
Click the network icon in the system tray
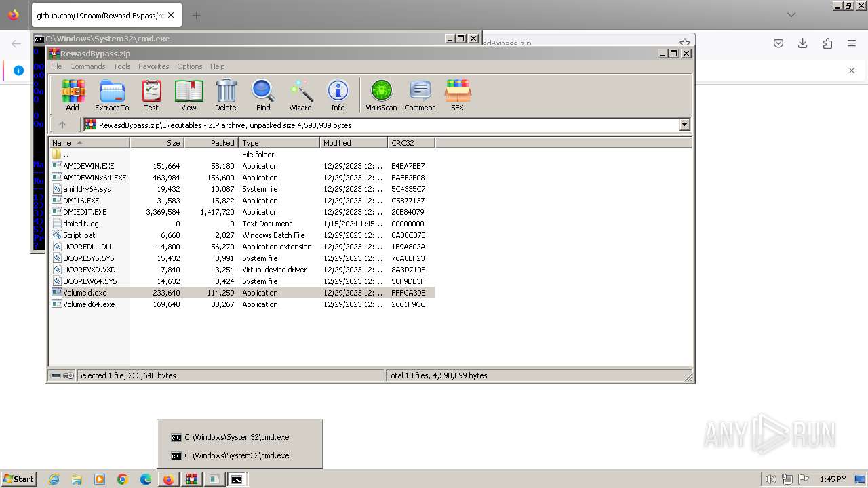click(787, 479)
